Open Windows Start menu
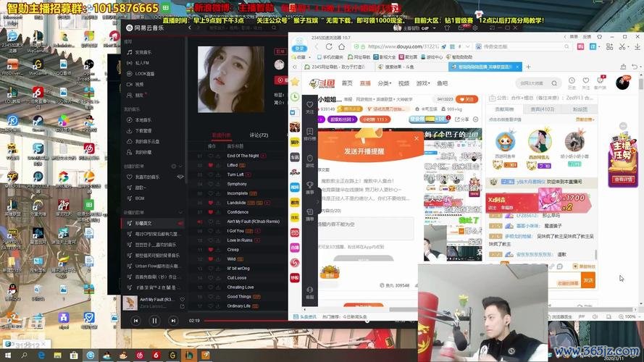The width and height of the screenshot is (644, 362). (7, 355)
